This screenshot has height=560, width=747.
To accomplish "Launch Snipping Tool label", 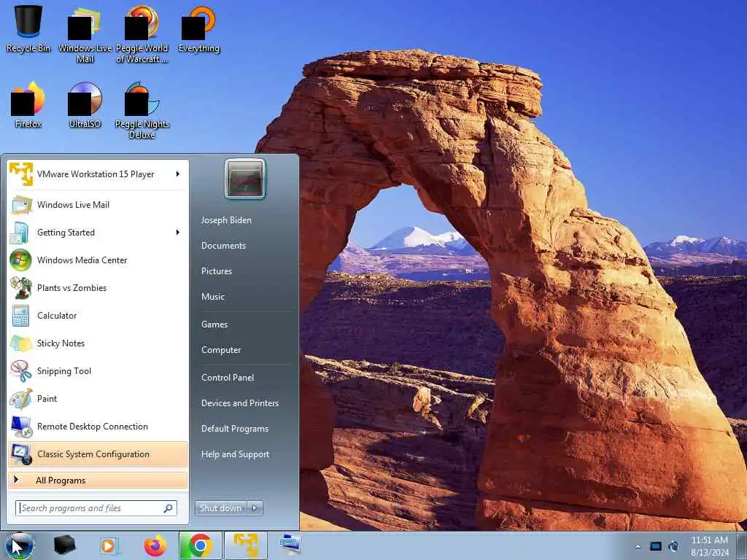I will [64, 371].
